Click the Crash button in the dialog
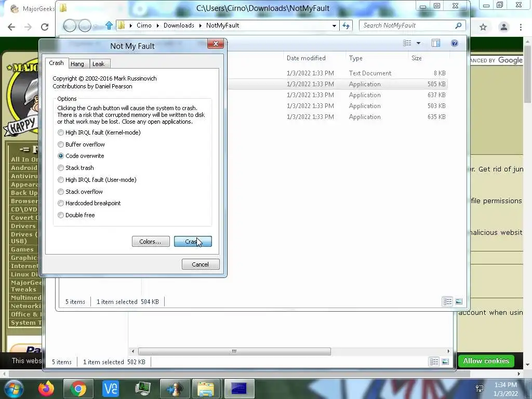 [x=193, y=242]
